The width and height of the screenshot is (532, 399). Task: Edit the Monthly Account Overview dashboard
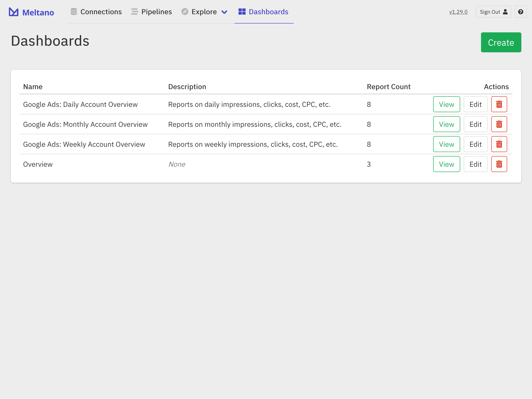pyautogui.click(x=475, y=124)
